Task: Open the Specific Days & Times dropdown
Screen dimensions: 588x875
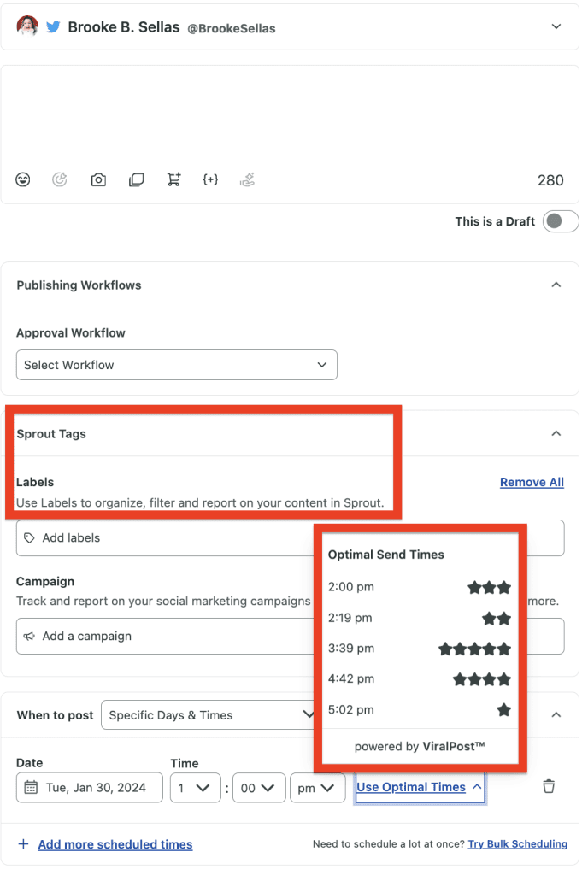Action: tap(208, 715)
